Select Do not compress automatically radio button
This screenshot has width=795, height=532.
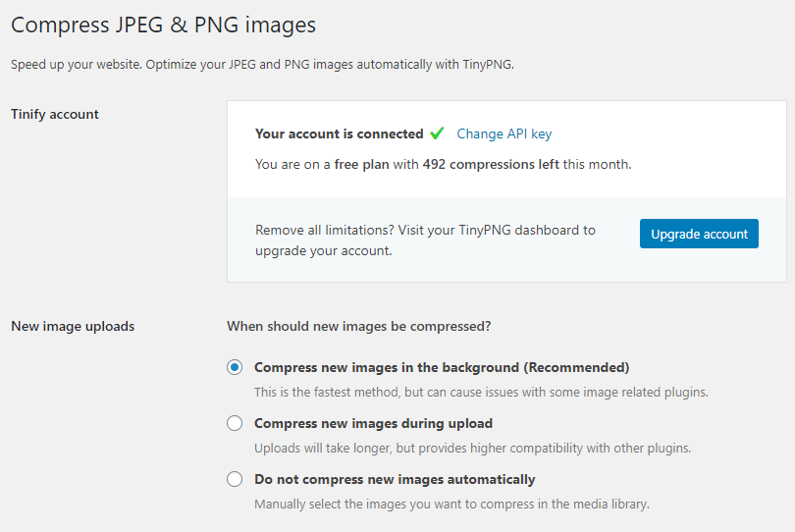click(x=235, y=479)
